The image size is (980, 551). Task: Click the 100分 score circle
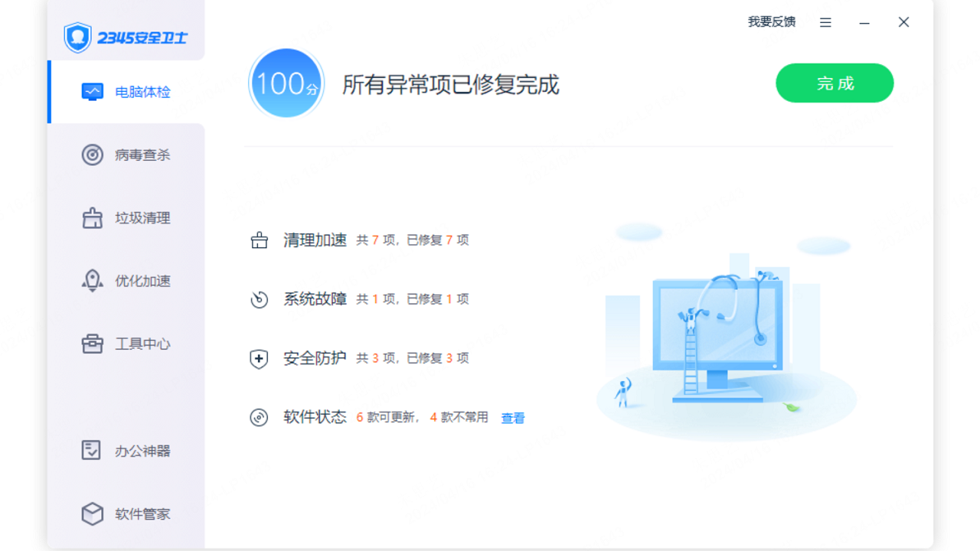point(286,83)
